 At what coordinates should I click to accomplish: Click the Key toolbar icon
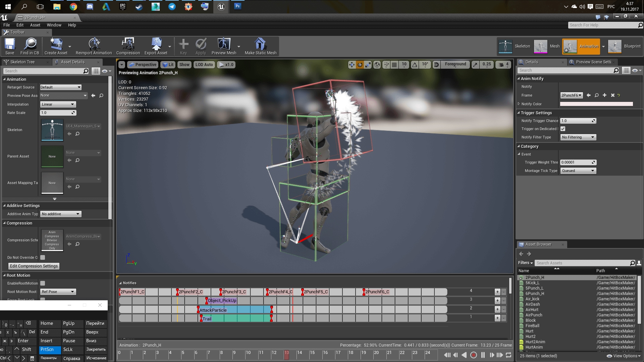(x=183, y=46)
